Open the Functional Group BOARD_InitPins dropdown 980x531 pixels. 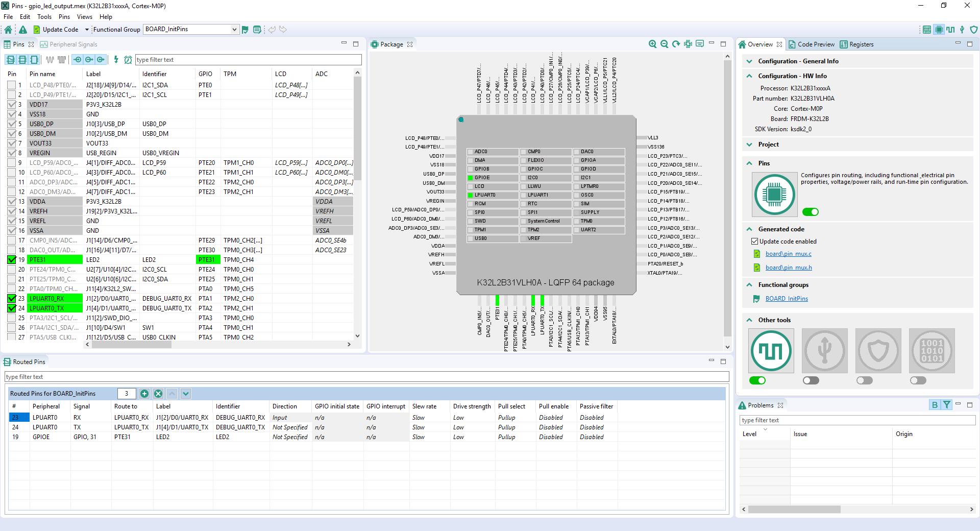point(234,30)
